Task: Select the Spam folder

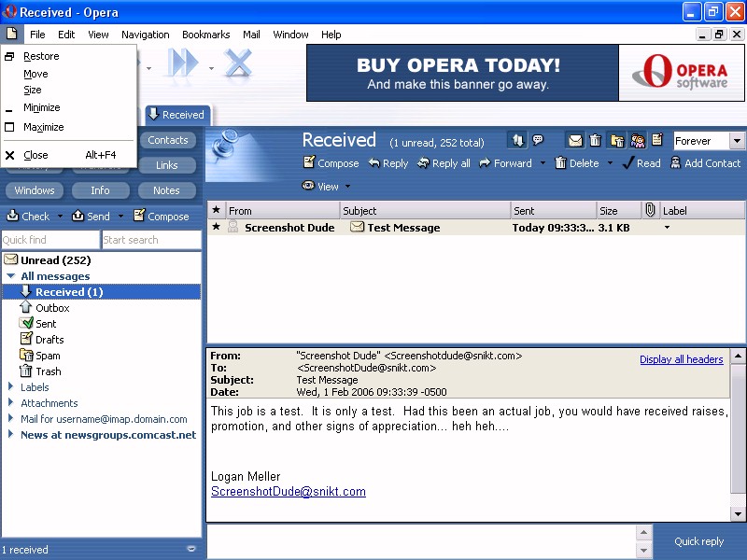Action: pos(48,356)
